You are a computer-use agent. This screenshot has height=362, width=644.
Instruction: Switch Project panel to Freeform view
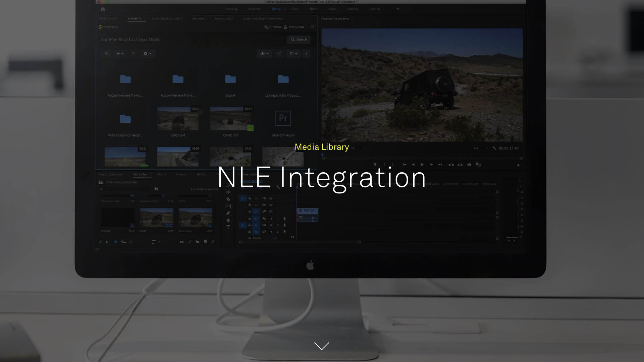pos(123,242)
